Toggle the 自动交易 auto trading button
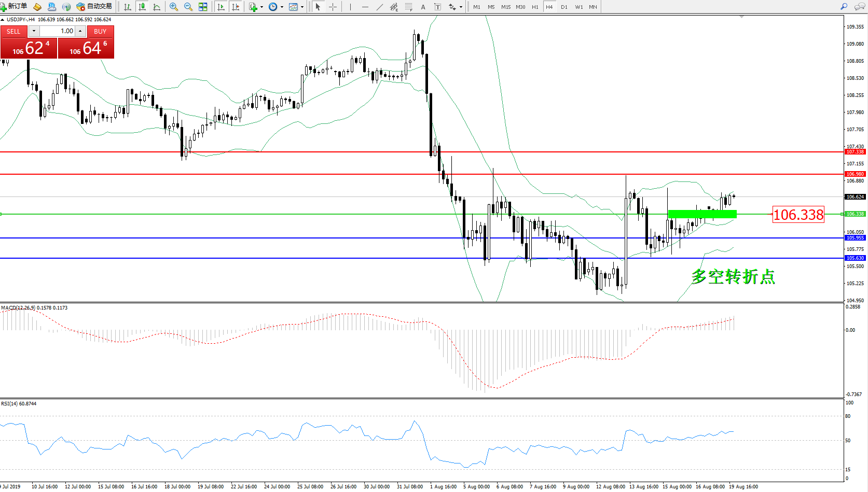868x492 pixels. [94, 7]
